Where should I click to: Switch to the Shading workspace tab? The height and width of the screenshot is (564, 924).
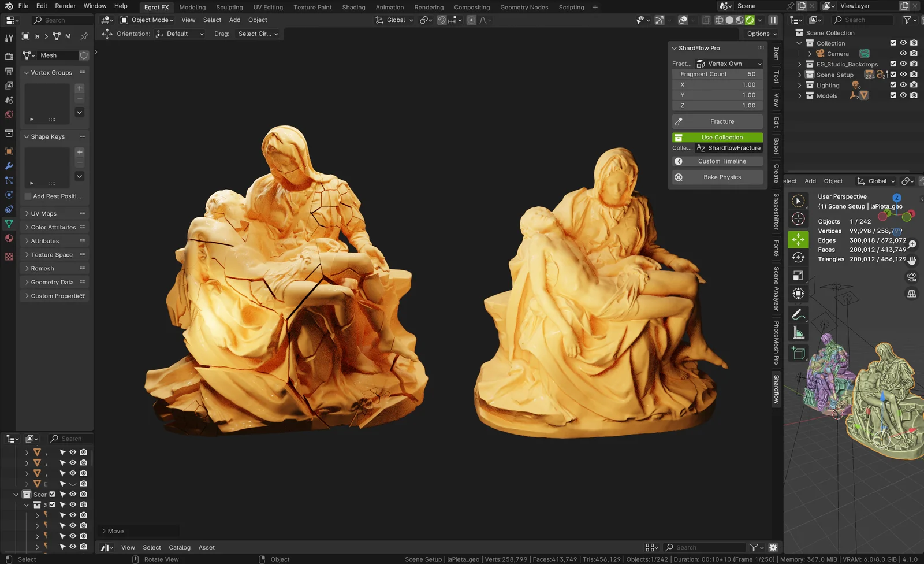tap(353, 7)
